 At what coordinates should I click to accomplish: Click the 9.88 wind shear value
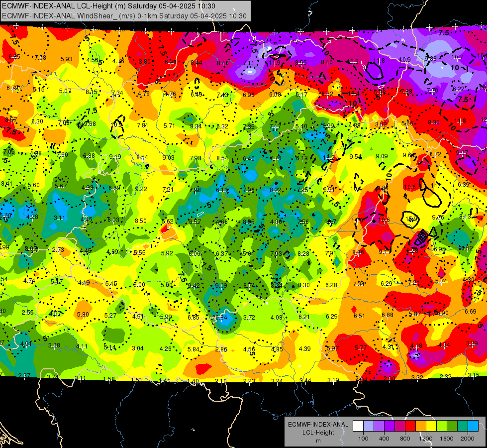(x=431, y=58)
